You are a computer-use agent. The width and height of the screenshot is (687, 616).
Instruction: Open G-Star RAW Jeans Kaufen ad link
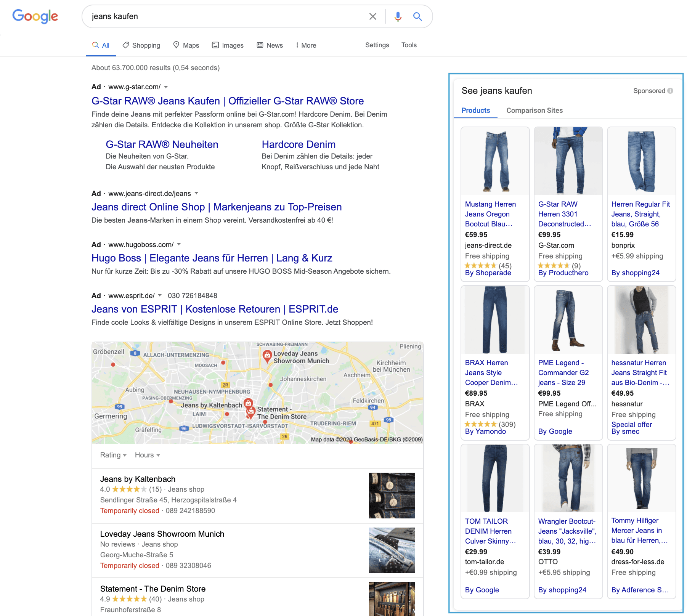pos(228,101)
